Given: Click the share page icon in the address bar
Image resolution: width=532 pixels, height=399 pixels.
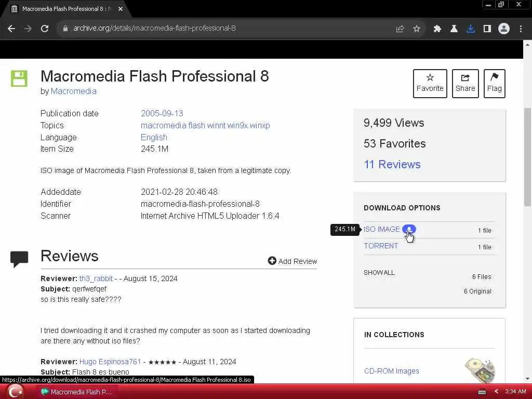Looking at the screenshot, I should (x=400, y=29).
